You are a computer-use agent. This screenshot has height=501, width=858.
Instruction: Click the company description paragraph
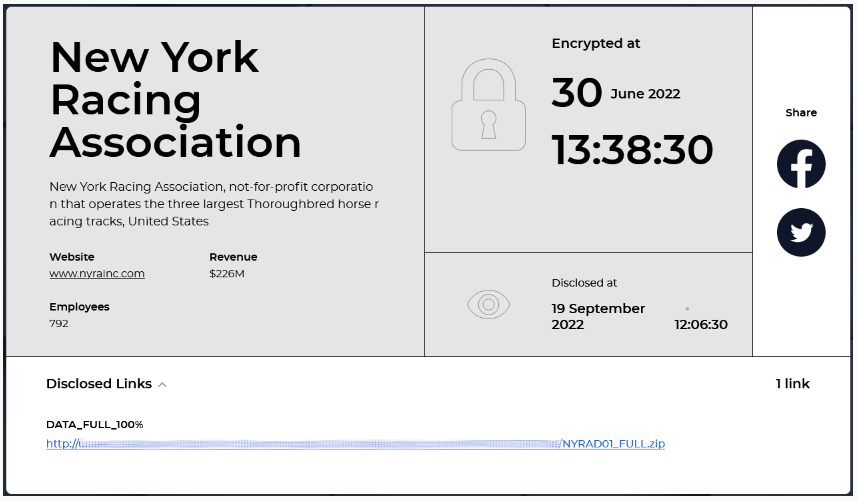pos(214,204)
